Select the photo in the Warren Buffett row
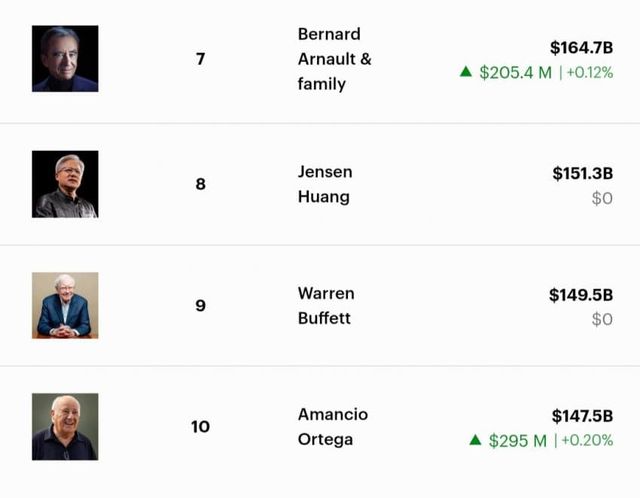 (x=65, y=305)
